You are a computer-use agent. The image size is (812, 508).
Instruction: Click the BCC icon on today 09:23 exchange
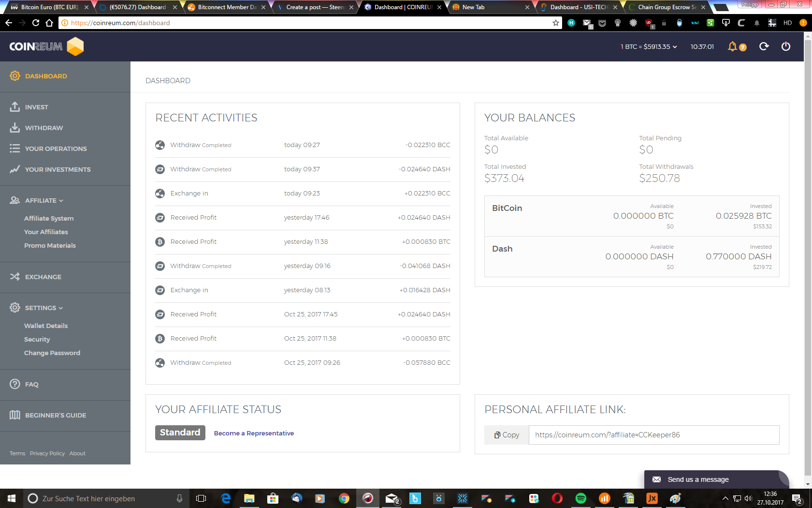160,194
